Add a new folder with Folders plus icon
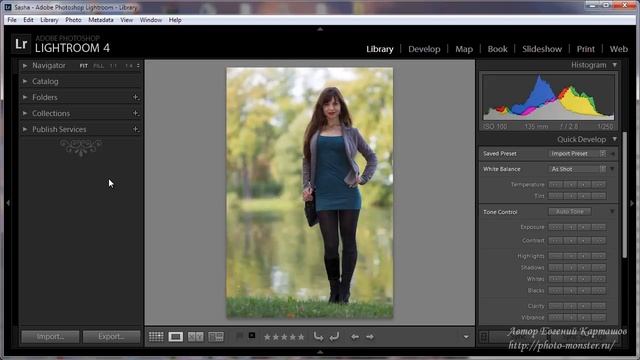This screenshot has height=360, width=640. [x=136, y=97]
